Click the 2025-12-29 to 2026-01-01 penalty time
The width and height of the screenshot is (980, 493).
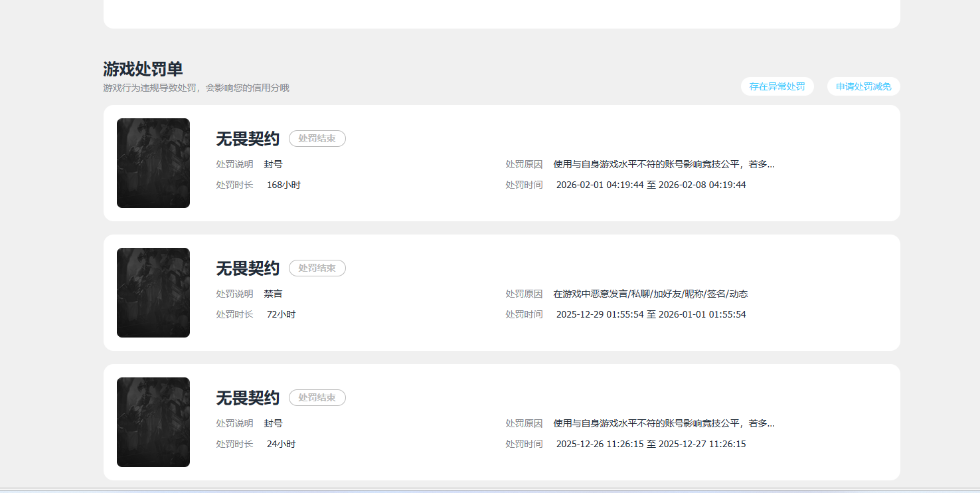coord(651,314)
